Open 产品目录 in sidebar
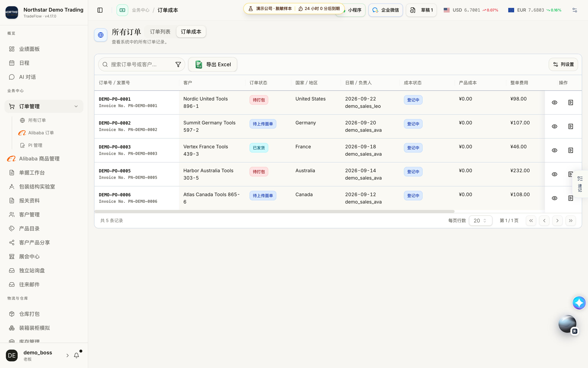This screenshot has height=368, width=588. 44,229
